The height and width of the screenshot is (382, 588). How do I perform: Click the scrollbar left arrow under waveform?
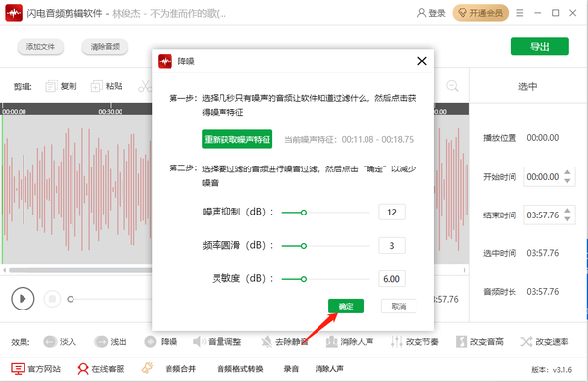pyautogui.click(x=4, y=270)
